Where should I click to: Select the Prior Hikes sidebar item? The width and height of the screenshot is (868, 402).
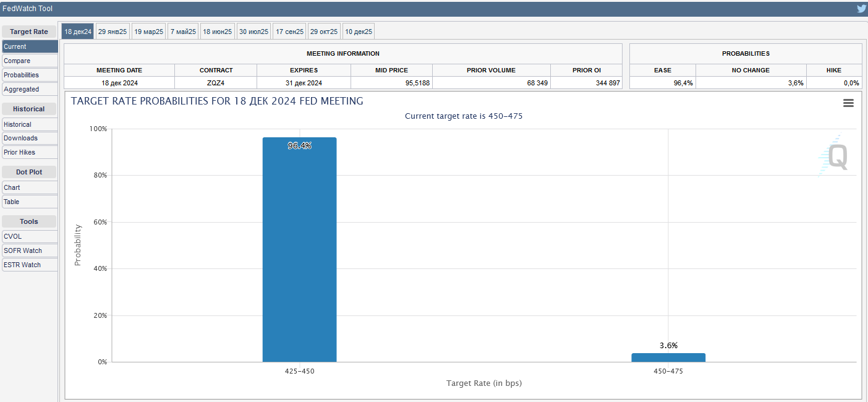[30, 152]
